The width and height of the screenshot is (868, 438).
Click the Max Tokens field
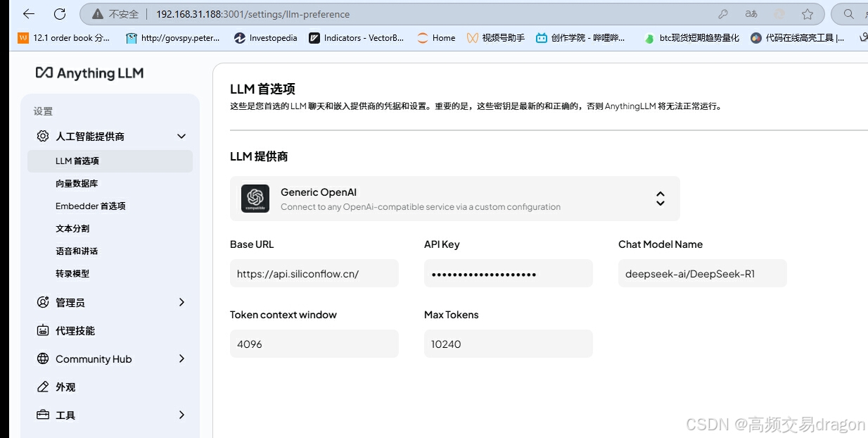tap(509, 344)
